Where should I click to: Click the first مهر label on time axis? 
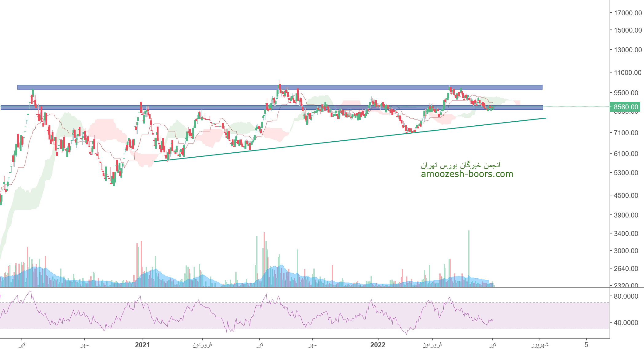pos(84,345)
